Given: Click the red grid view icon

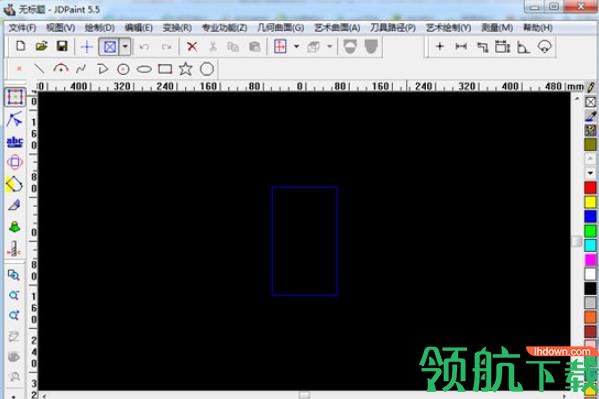Looking at the screenshot, I should [280, 47].
